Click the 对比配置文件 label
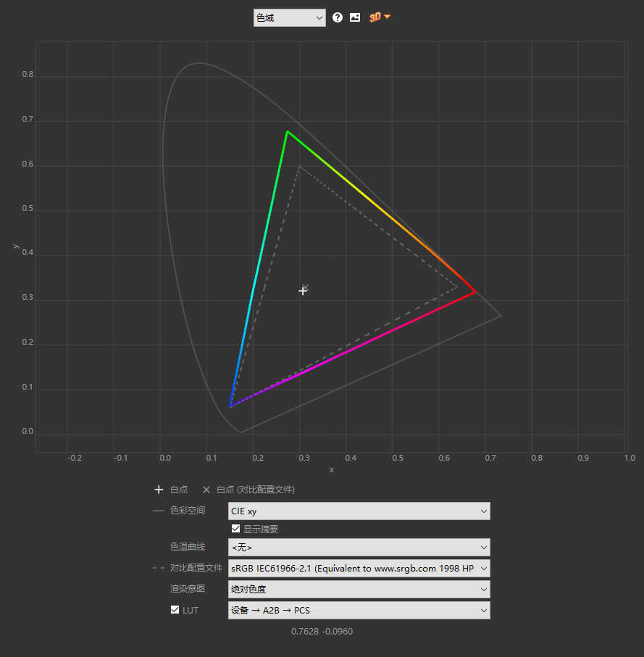This screenshot has height=657, width=644. [x=196, y=568]
